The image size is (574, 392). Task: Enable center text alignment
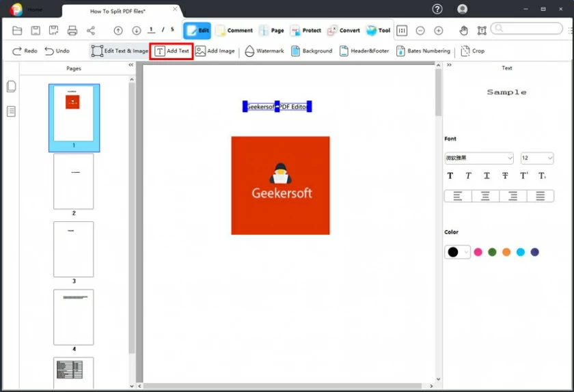pos(485,196)
